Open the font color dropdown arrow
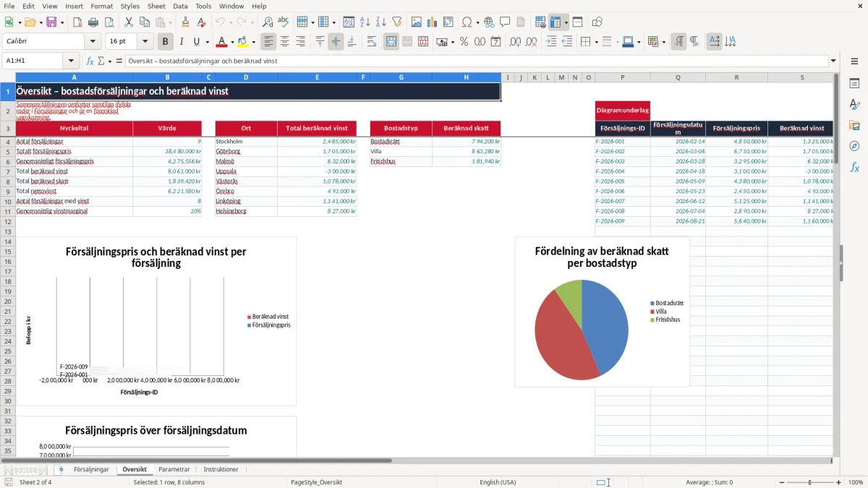Image resolution: width=868 pixels, height=488 pixels. pos(231,42)
